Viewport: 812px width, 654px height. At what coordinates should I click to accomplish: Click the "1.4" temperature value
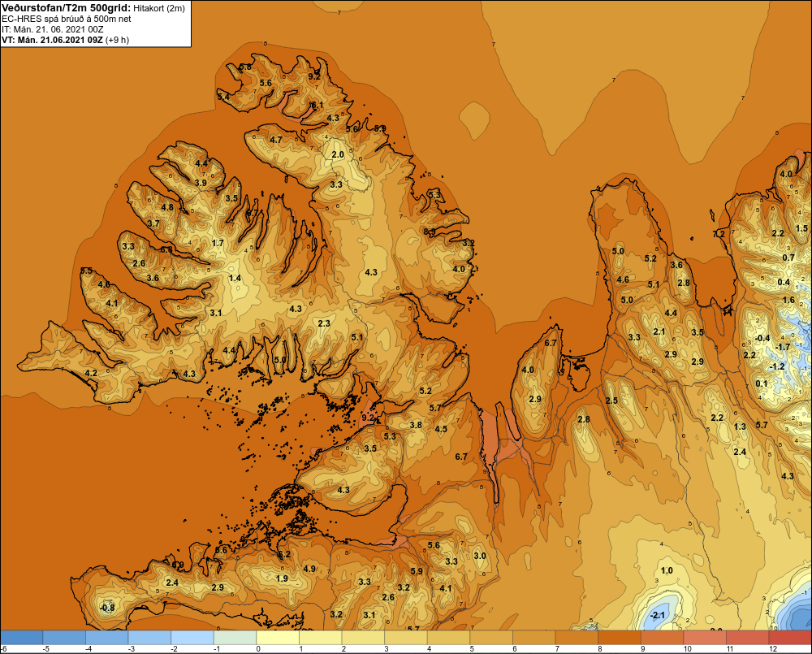click(x=235, y=279)
